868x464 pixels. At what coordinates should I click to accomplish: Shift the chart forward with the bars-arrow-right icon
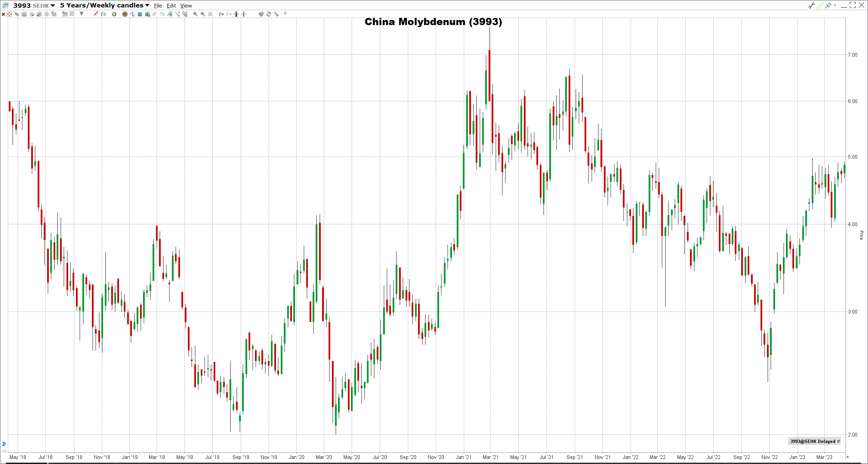click(x=221, y=14)
